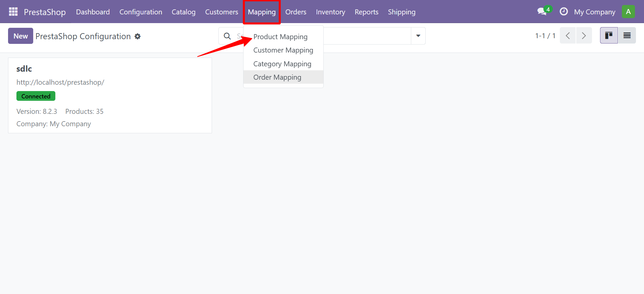Expand the search filter options dropdown

418,36
